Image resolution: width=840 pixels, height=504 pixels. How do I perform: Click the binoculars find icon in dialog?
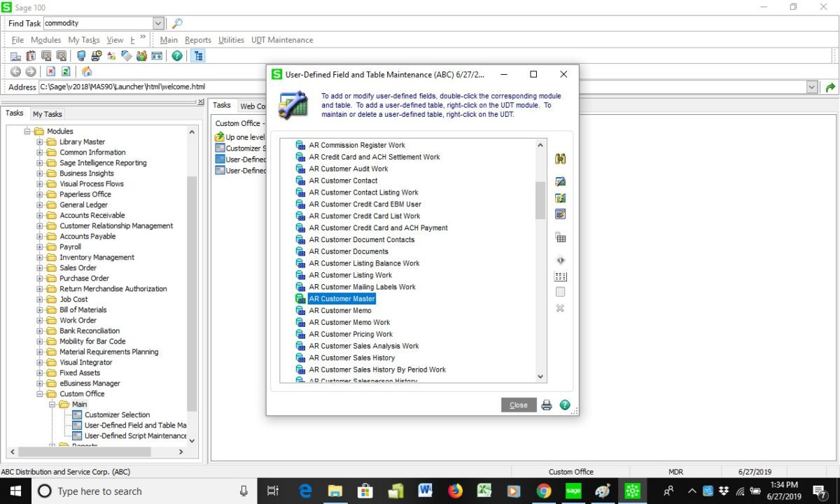[x=560, y=160]
